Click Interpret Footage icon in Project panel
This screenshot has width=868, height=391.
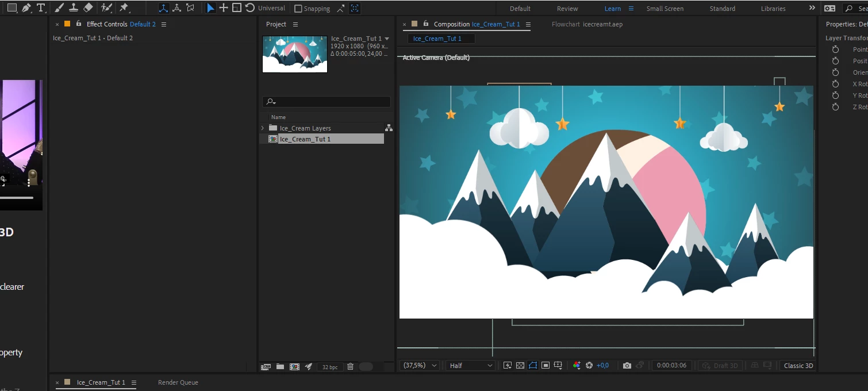click(266, 366)
